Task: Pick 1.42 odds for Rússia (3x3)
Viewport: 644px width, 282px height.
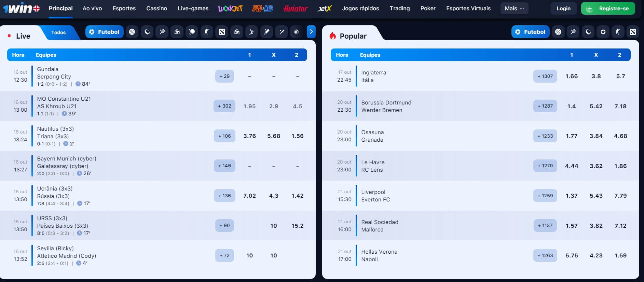Action: pos(297,196)
